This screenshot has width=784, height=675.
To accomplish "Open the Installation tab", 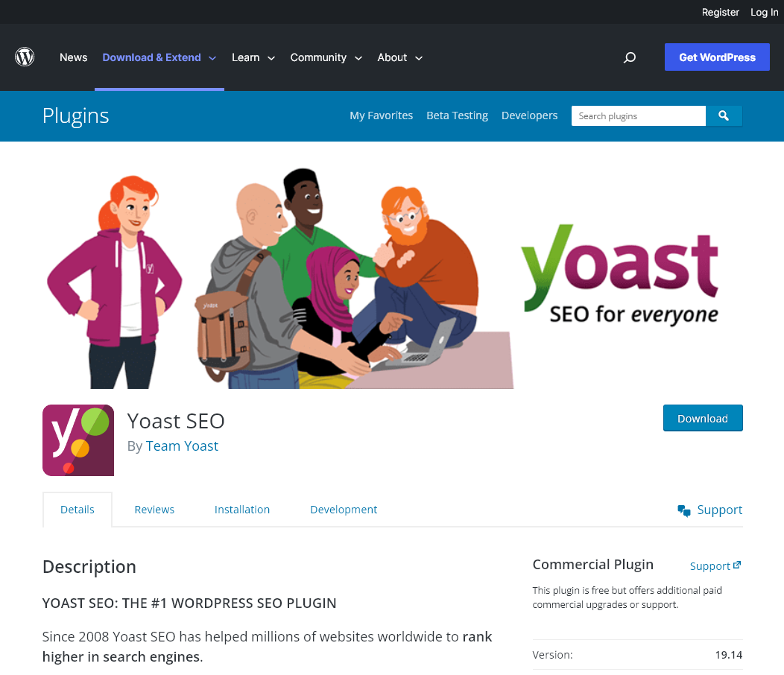I will [x=242, y=510].
